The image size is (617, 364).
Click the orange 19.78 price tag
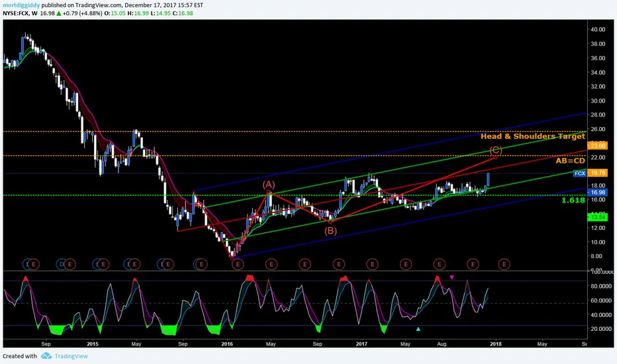pos(597,173)
